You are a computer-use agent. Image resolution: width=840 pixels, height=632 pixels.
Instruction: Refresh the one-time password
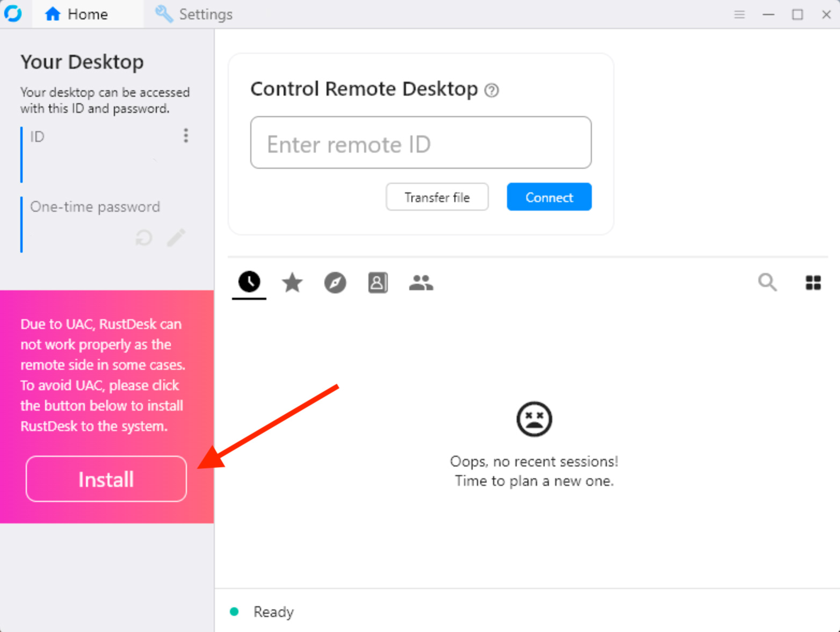(144, 238)
